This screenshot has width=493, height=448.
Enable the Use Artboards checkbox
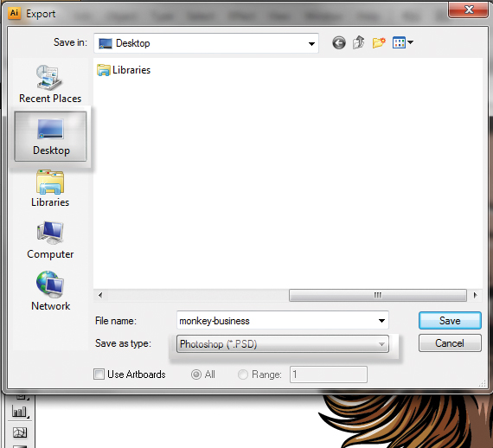tap(99, 374)
